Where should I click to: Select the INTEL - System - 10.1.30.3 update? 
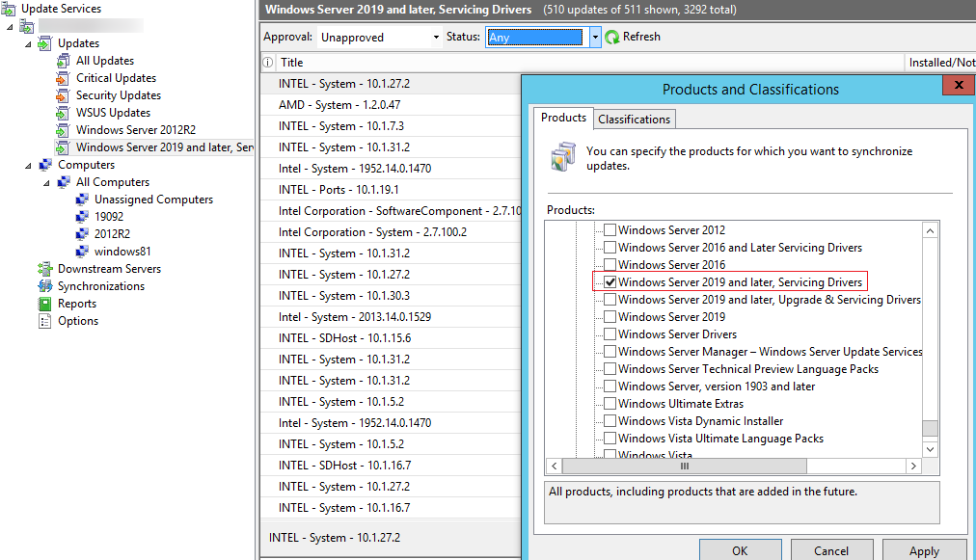[x=391, y=296]
